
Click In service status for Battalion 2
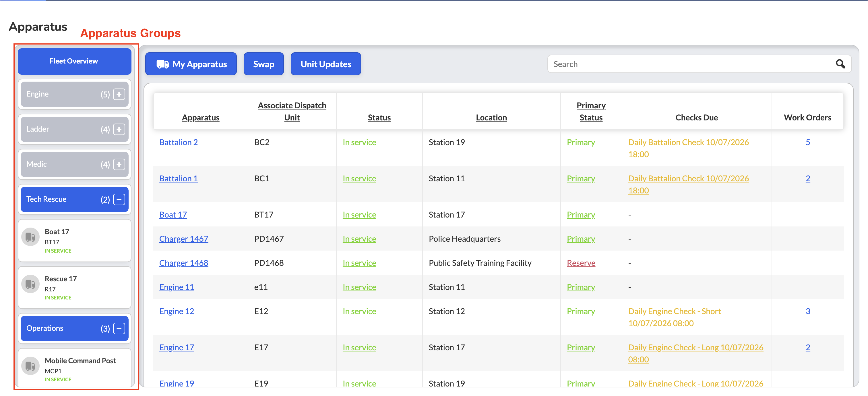coord(359,142)
